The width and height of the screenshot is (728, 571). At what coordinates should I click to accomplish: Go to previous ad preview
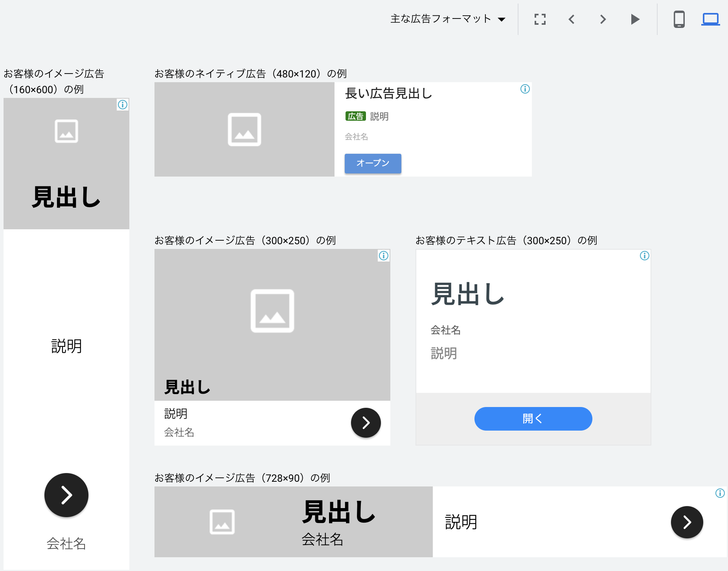coord(572,19)
